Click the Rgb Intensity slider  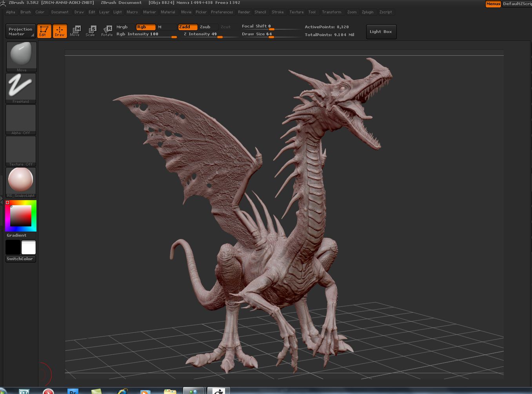pos(146,35)
